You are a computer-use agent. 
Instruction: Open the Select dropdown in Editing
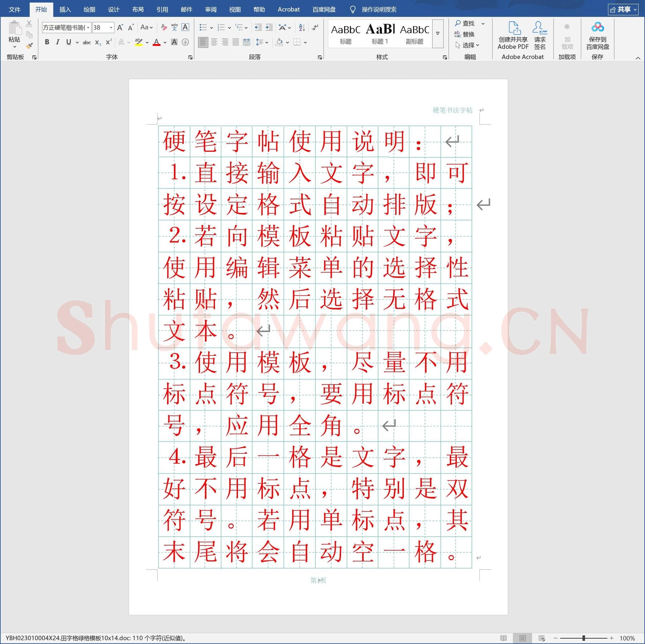click(467, 45)
